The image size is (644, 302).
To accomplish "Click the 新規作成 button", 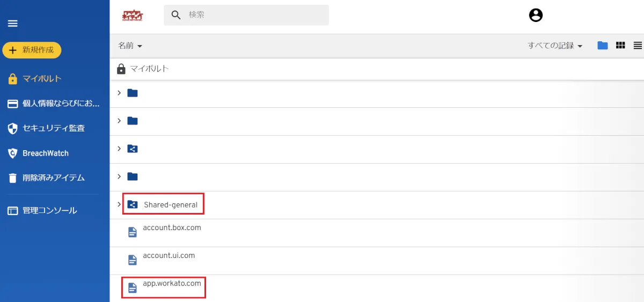I will coord(32,50).
